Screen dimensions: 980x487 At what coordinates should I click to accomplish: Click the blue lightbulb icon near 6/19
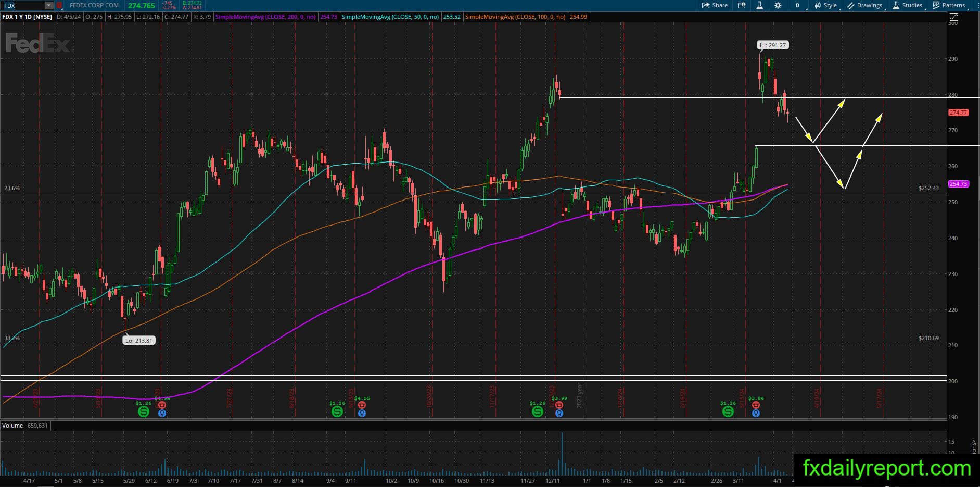tap(162, 414)
